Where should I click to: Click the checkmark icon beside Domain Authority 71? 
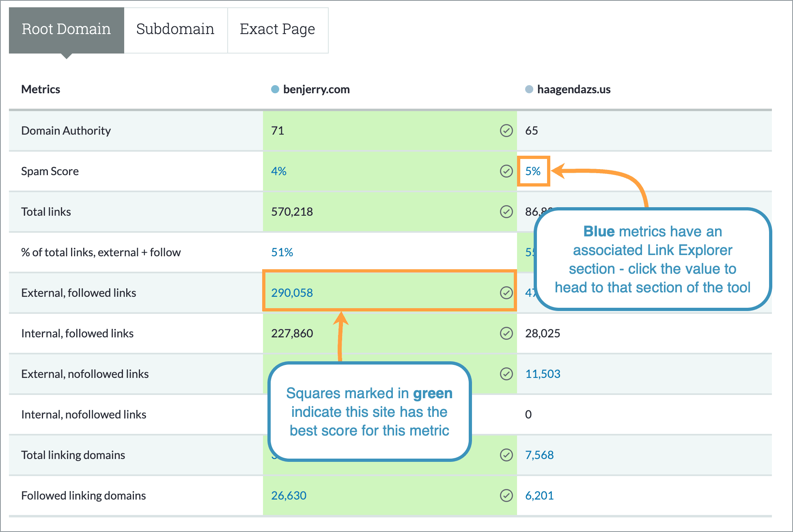506,131
